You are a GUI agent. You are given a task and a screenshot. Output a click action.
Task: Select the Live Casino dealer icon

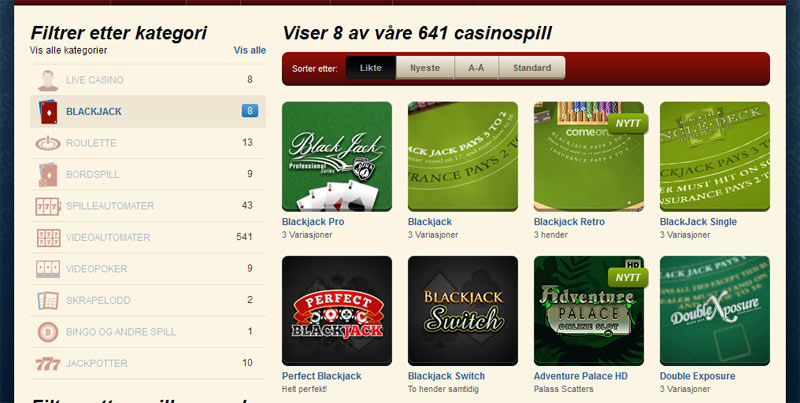[x=48, y=81]
